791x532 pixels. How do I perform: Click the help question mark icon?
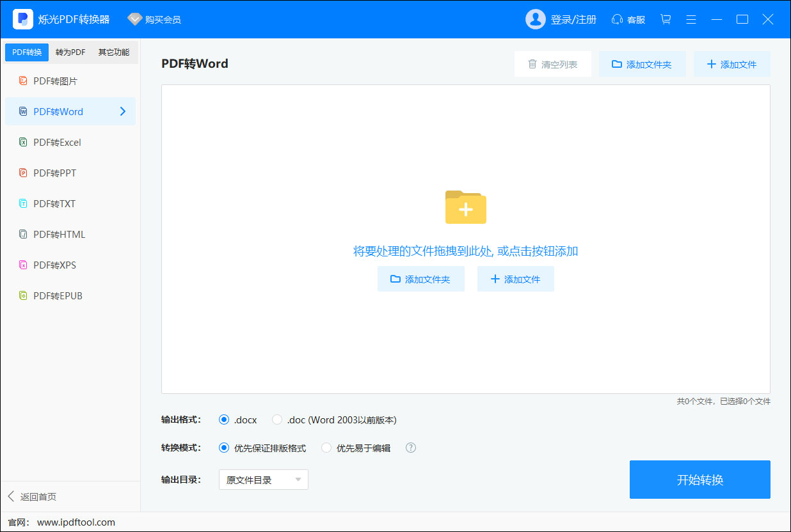[411, 448]
